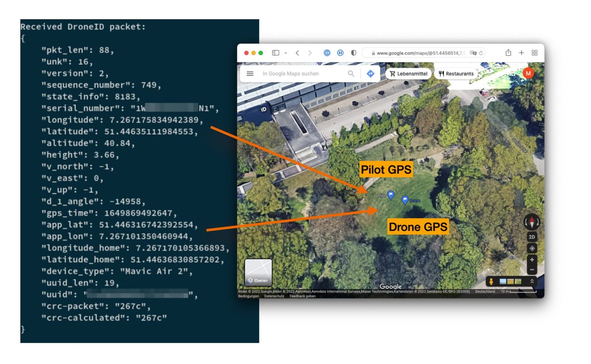
Task: Open the Datenschutz link
Action: [275, 296]
